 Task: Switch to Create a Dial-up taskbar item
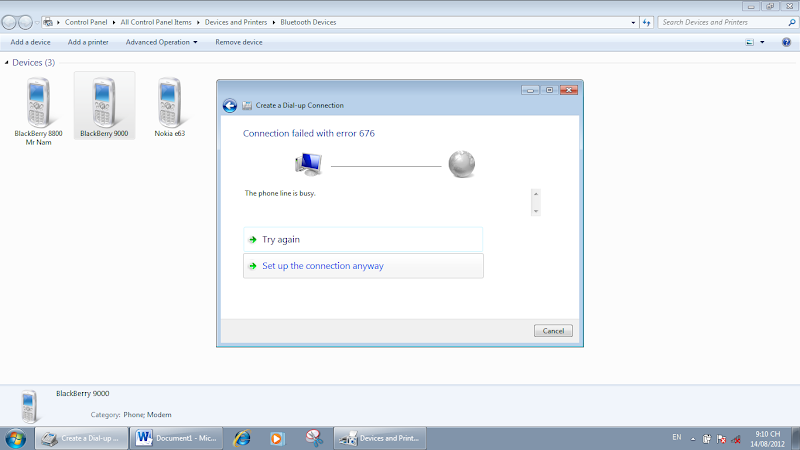point(82,438)
